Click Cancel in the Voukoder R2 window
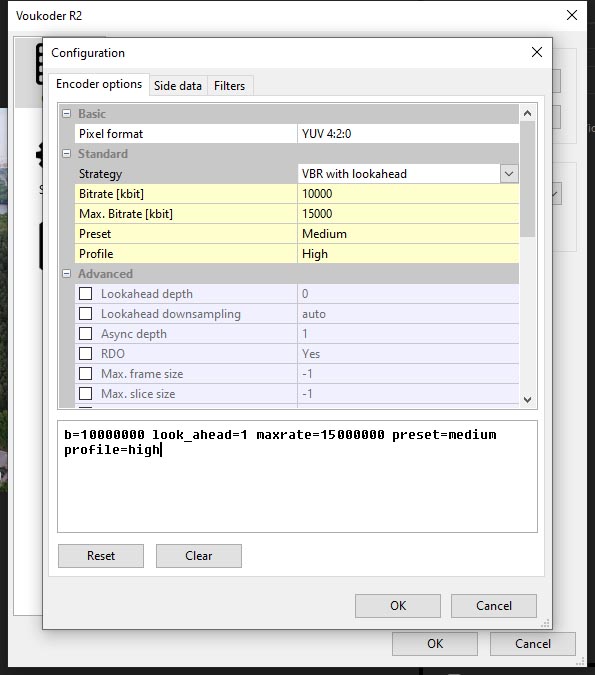The width and height of the screenshot is (595, 675). 533,644
